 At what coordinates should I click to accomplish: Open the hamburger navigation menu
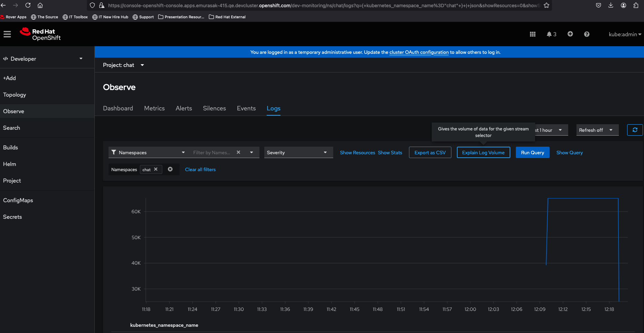point(7,34)
